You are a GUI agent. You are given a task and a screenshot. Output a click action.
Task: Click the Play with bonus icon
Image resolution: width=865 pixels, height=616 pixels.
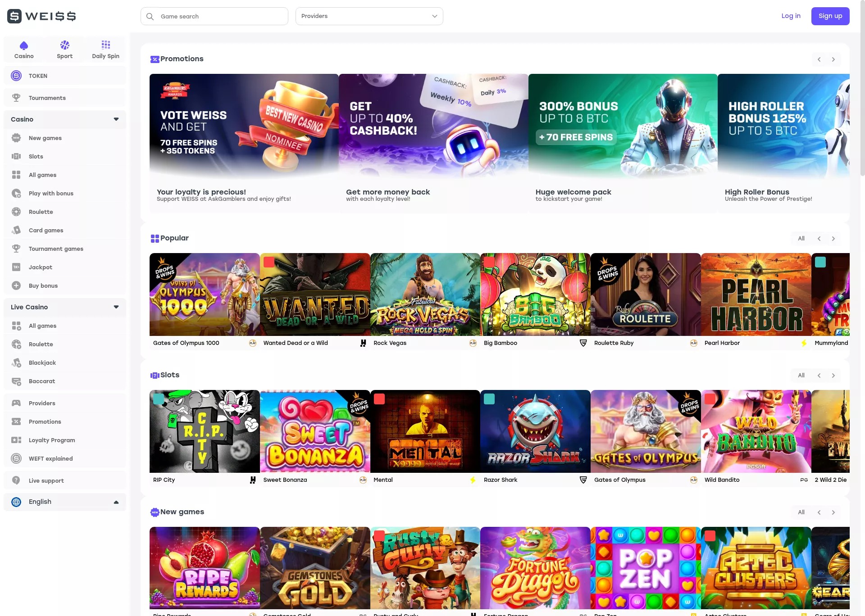16,193
